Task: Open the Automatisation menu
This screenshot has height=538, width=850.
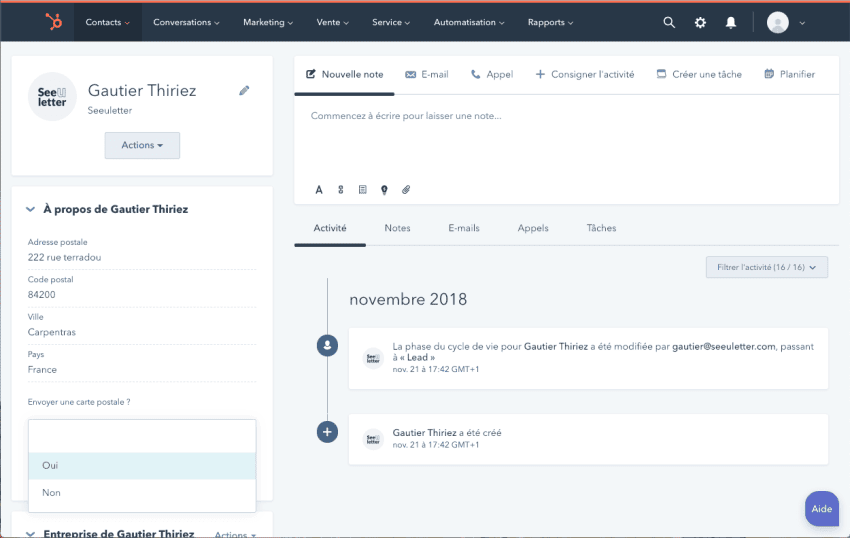Action: point(469,22)
